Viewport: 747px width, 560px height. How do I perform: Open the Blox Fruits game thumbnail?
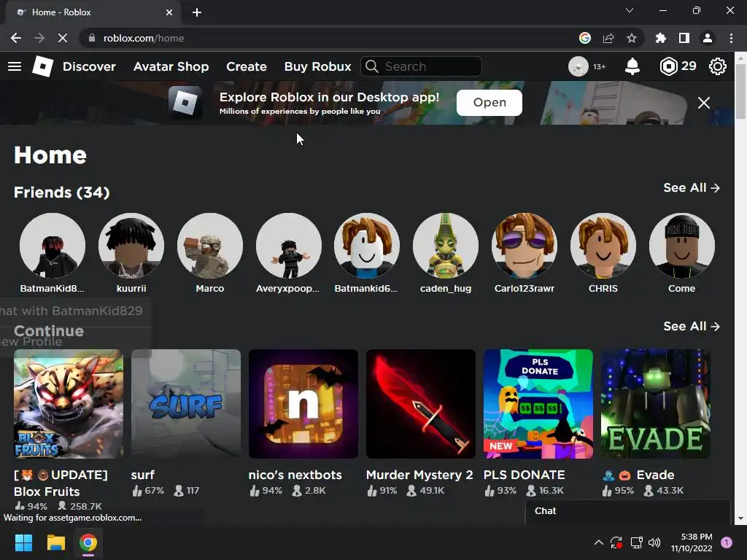pos(69,404)
